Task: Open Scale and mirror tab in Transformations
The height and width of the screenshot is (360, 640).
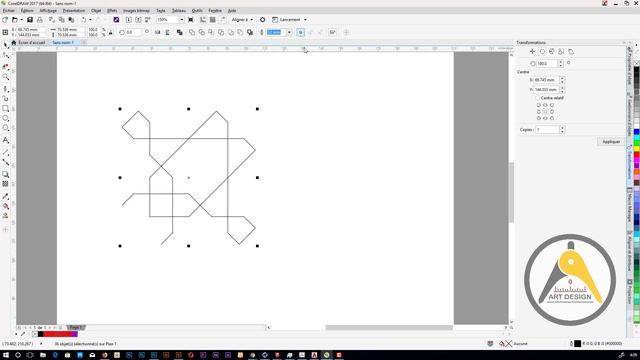Action: point(551,51)
